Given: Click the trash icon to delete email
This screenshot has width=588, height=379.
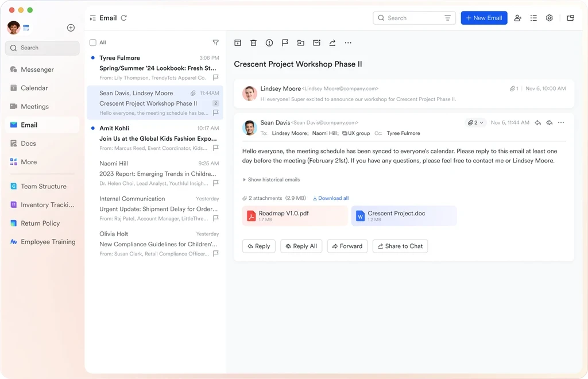Looking at the screenshot, I should pyautogui.click(x=253, y=43).
